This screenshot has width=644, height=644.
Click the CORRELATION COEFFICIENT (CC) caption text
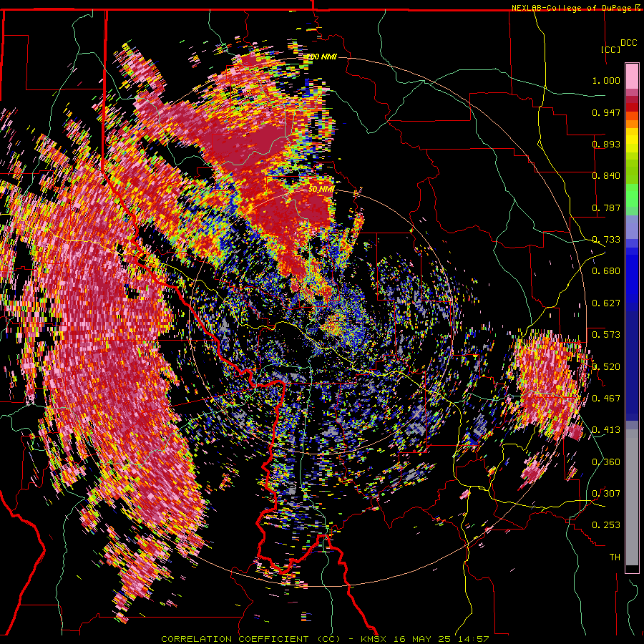[250, 639]
